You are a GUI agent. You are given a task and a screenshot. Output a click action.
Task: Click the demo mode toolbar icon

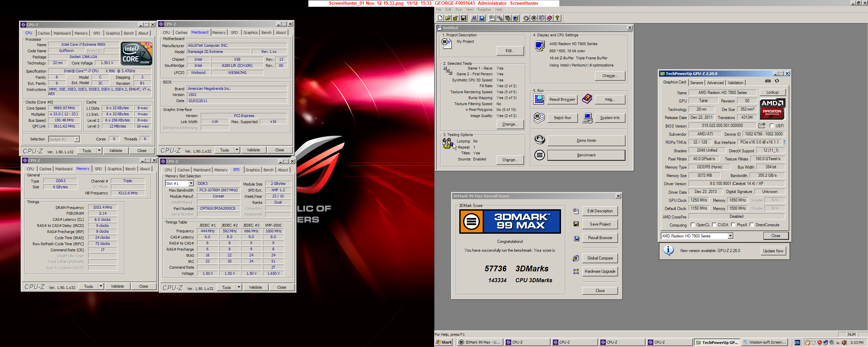click(526, 18)
